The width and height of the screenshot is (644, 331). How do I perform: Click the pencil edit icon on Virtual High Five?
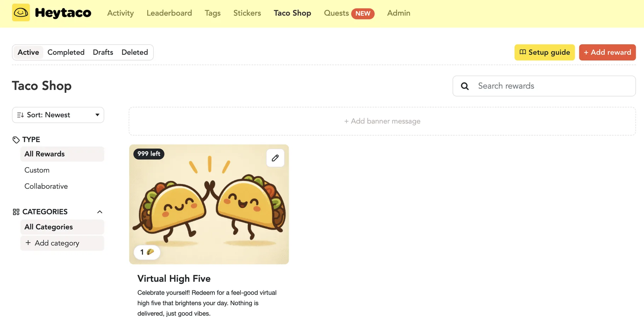click(275, 158)
